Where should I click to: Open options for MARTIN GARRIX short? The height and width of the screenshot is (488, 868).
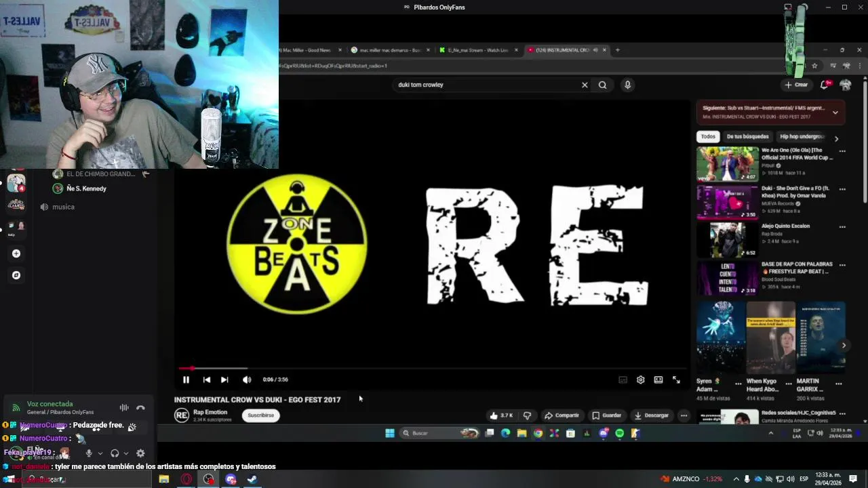(839, 384)
